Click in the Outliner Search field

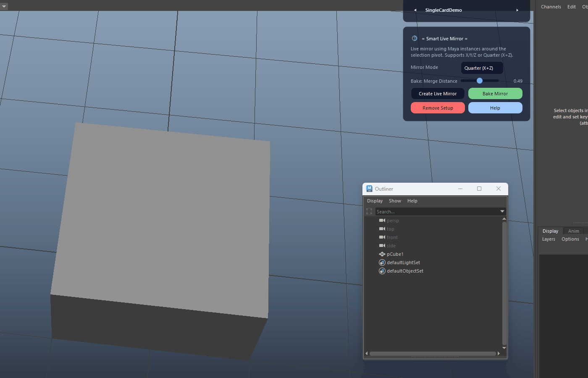pyautogui.click(x=437, y=211)
